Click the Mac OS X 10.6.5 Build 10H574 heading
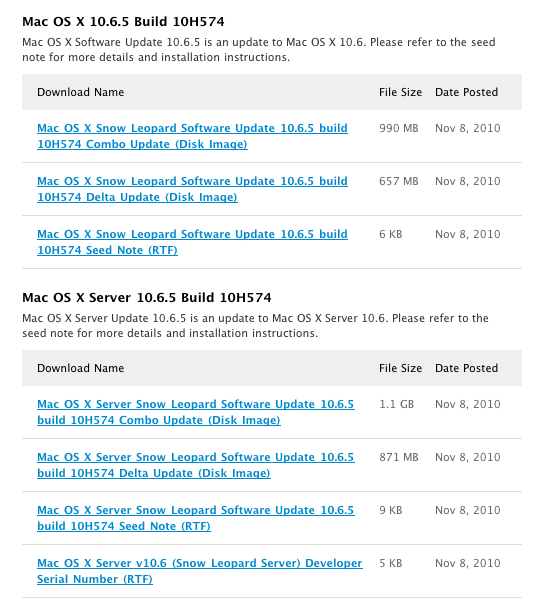Image resolution: width=539 pixels, height=605 pixels. click(123, 22)
